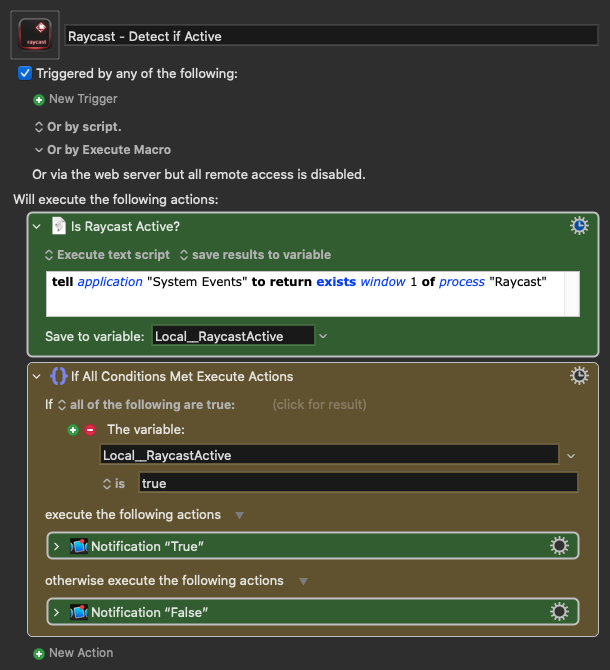
Task: Click the 'execute the following actions' triangle
Action: (240, 515)
